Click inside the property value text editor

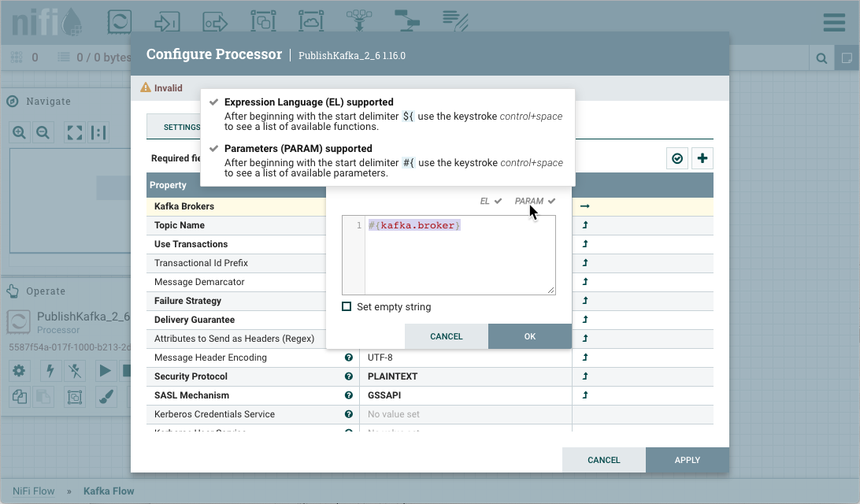tap(460, 256)
